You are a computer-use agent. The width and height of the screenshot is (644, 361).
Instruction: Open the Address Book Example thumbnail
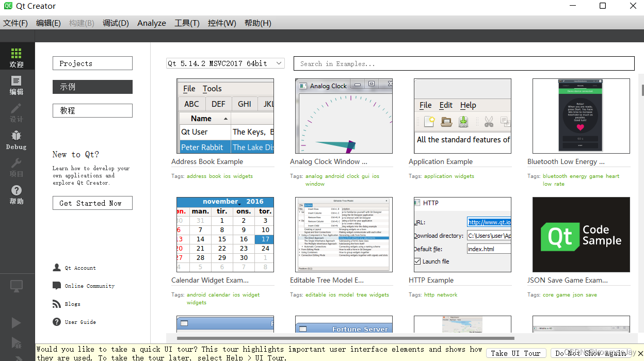pyautogui.click(x=225, y=116)
